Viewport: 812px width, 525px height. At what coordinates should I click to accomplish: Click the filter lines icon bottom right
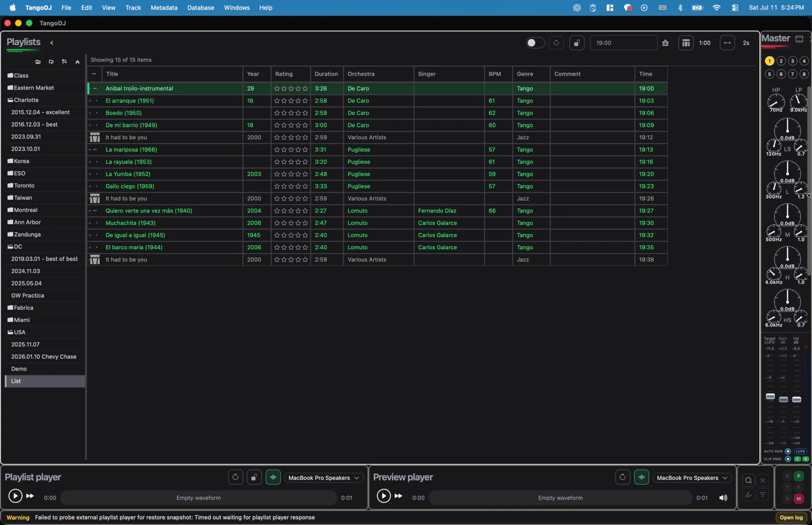pyautogui.click(x=762, y=495)
